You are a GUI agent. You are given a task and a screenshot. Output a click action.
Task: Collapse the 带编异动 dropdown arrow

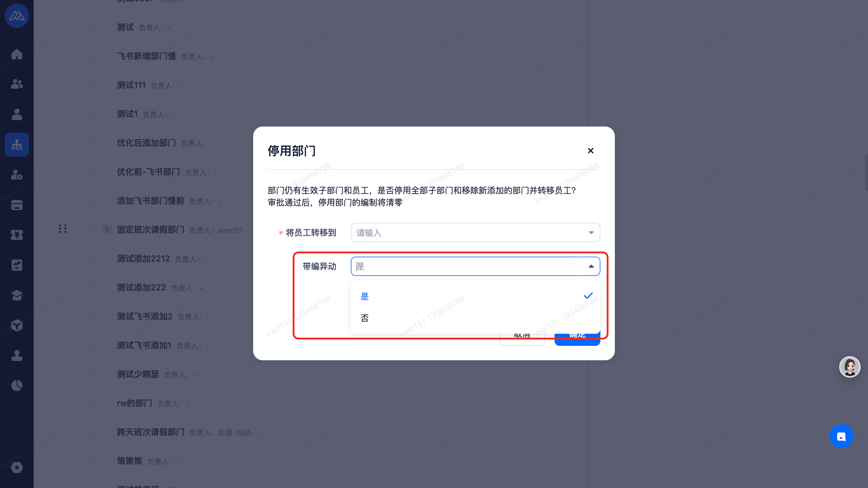(591, 266)
